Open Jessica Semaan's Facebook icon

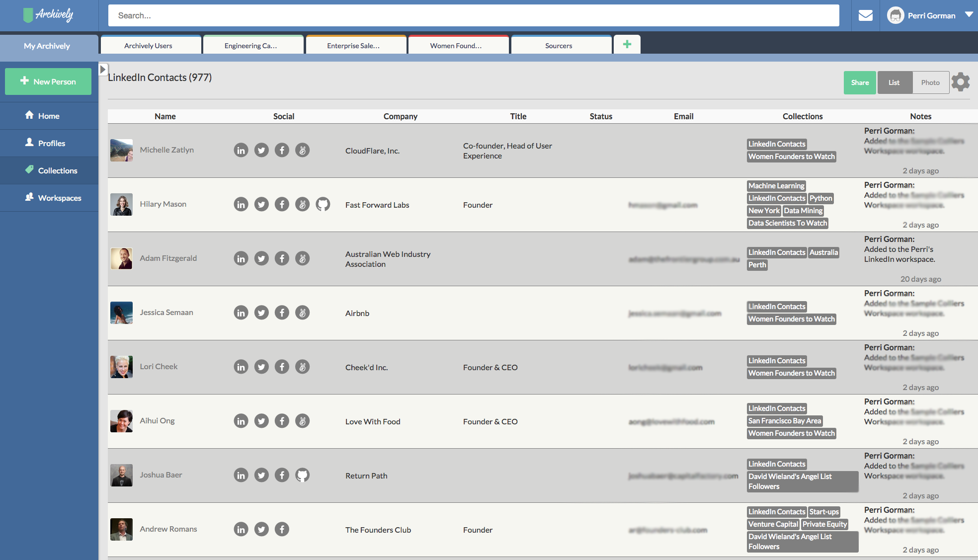click(x=282, y=313)
